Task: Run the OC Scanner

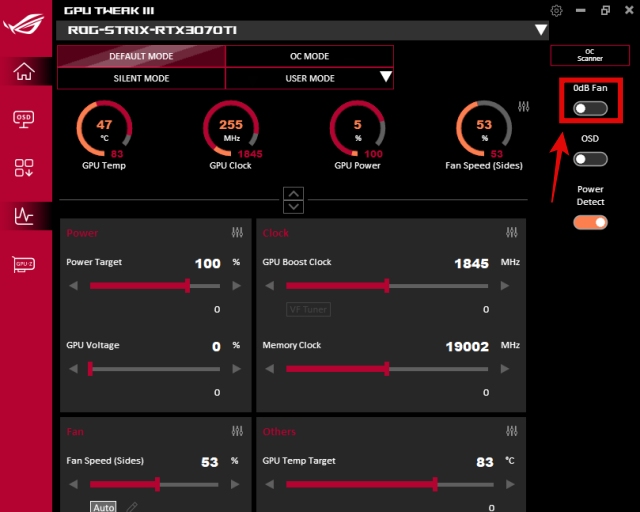Action: click(x=590, y=55)
